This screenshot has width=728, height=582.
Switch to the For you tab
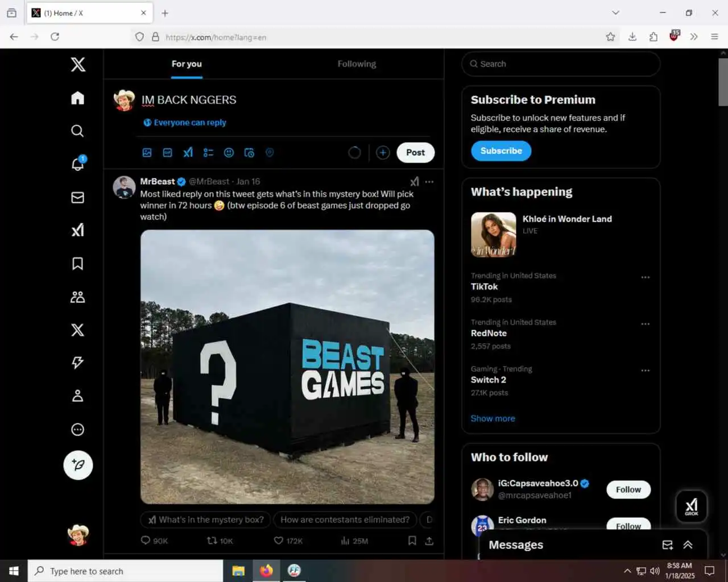point(187,64)
